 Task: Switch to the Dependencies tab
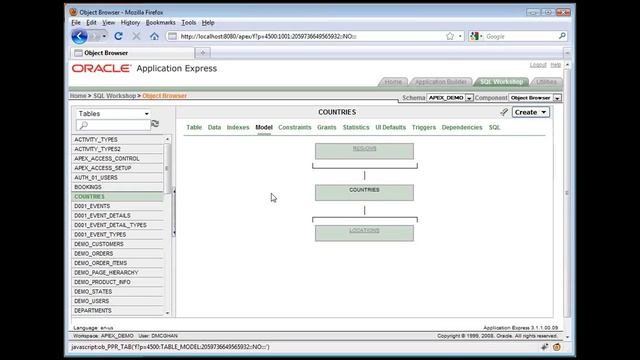point(462,127)
